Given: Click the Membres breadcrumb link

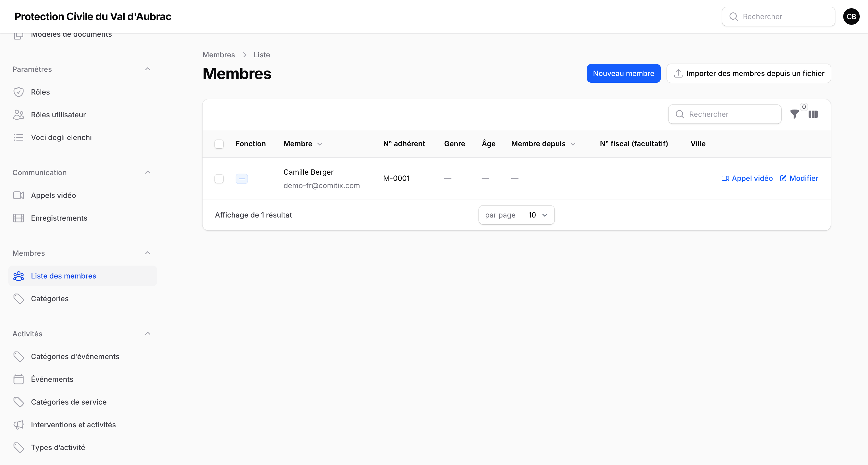Looking at the screenshot, I should point(219,55).
